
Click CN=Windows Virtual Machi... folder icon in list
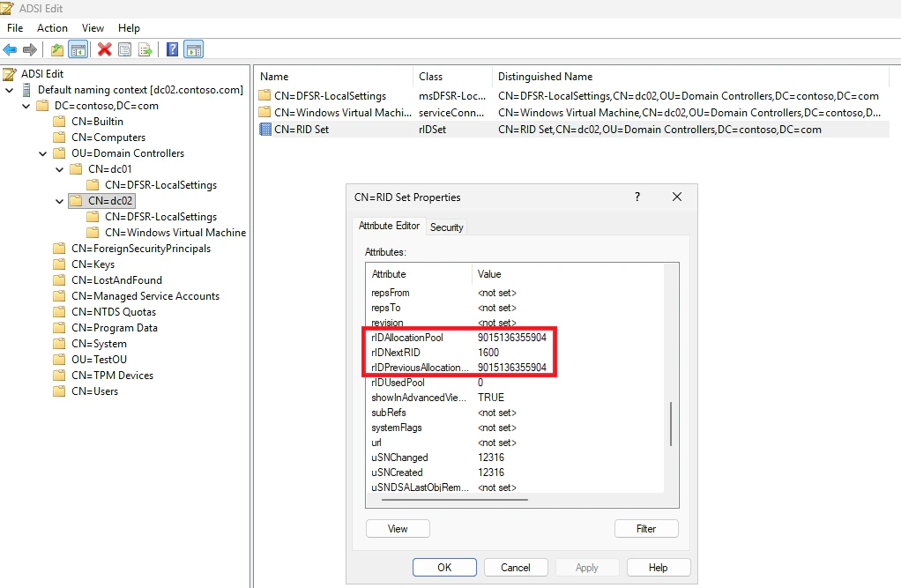point(264,113)
